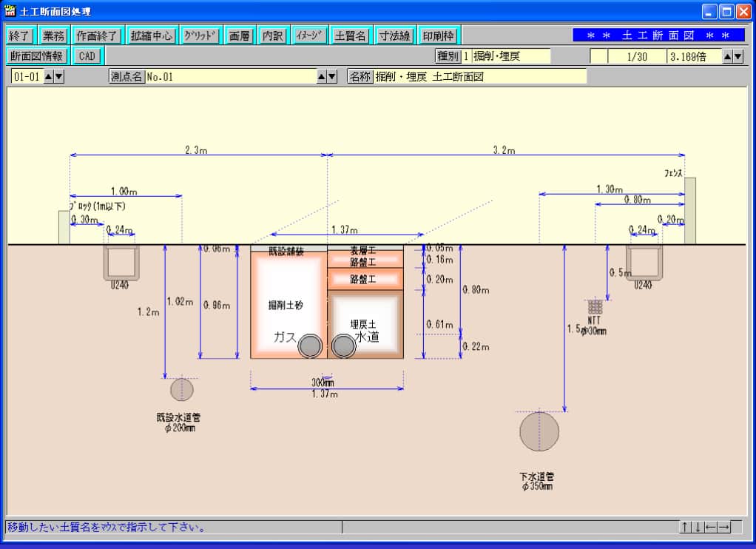This screenshot has height=549, width=756.
Task: Click the right arrow pan button
Action: click(723, 527)
